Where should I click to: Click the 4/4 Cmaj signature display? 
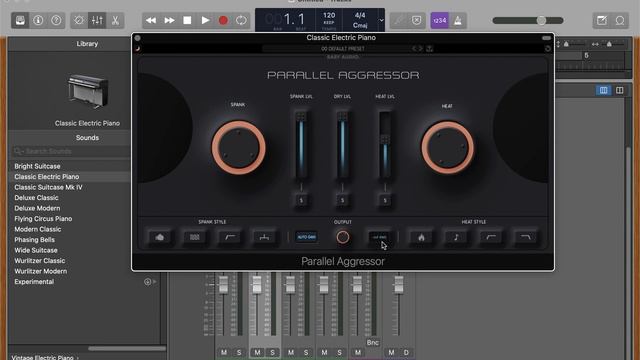click(x=360, y=20)
